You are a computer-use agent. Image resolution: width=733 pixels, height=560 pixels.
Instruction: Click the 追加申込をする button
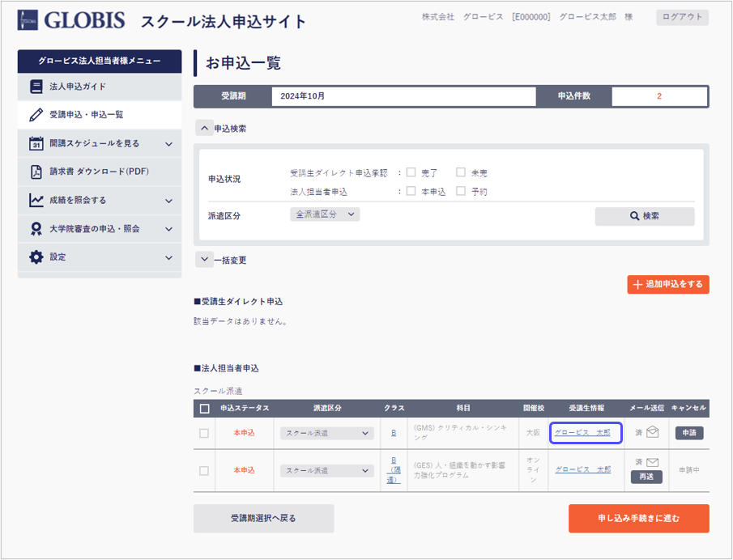668,284
